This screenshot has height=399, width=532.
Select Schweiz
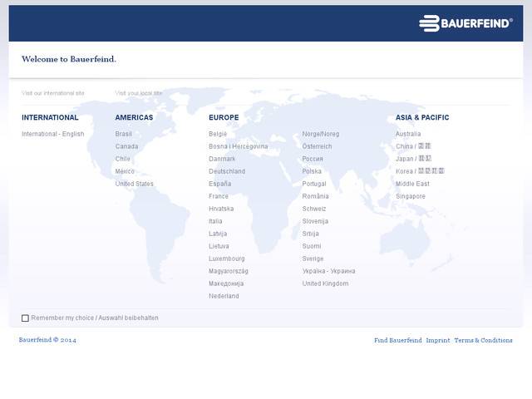coord(314,209)
